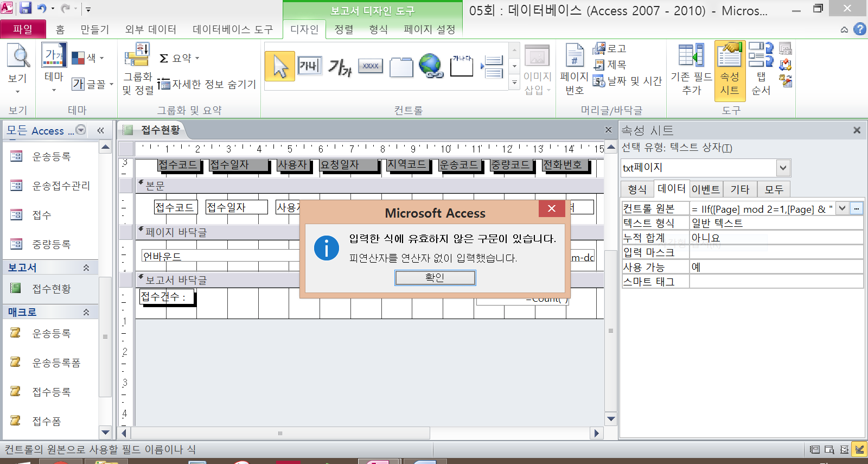Select the arrow pointer tool in controls

(280, 66)
